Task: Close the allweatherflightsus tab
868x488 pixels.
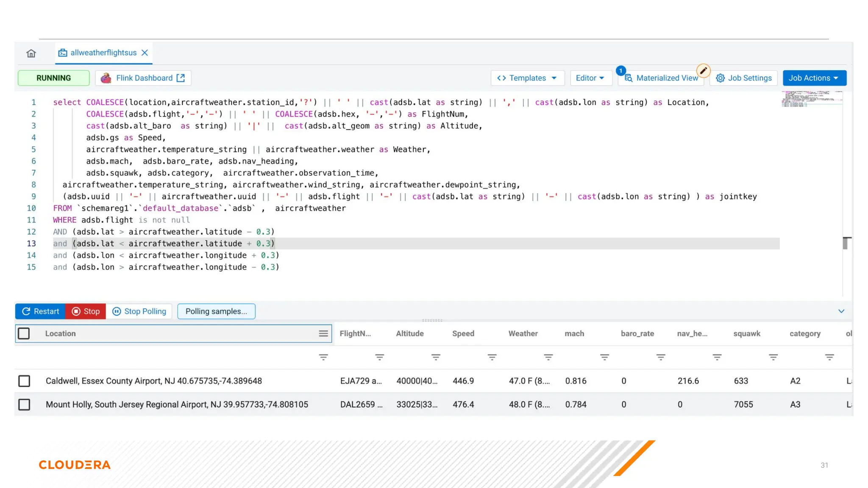Action: point(145,53)
